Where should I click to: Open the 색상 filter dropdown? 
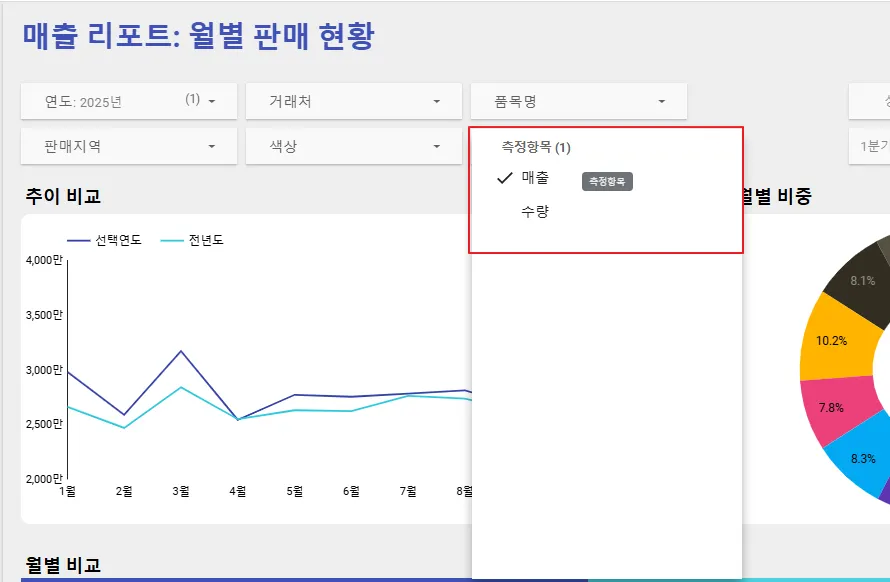point(354,146)
